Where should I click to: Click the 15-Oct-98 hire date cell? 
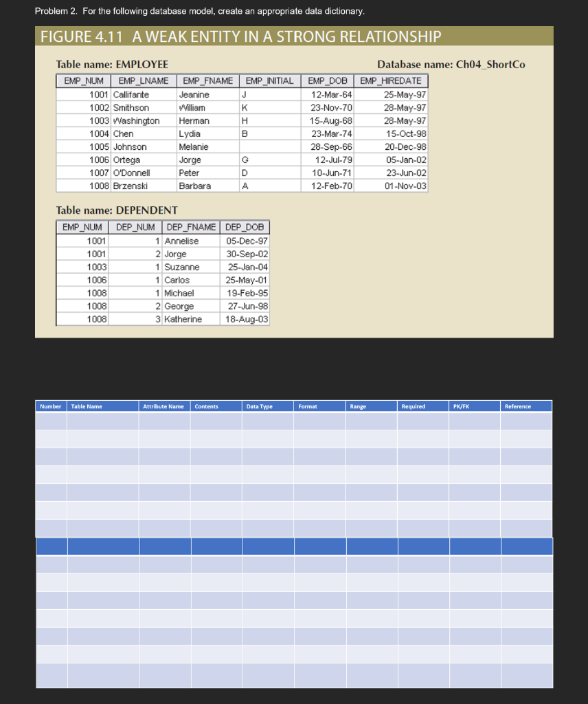pyautogui.click(x=391, y=133)
